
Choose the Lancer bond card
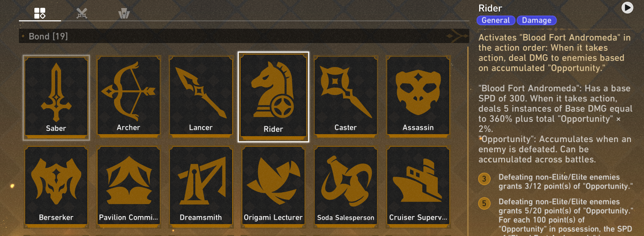[201, 97]
